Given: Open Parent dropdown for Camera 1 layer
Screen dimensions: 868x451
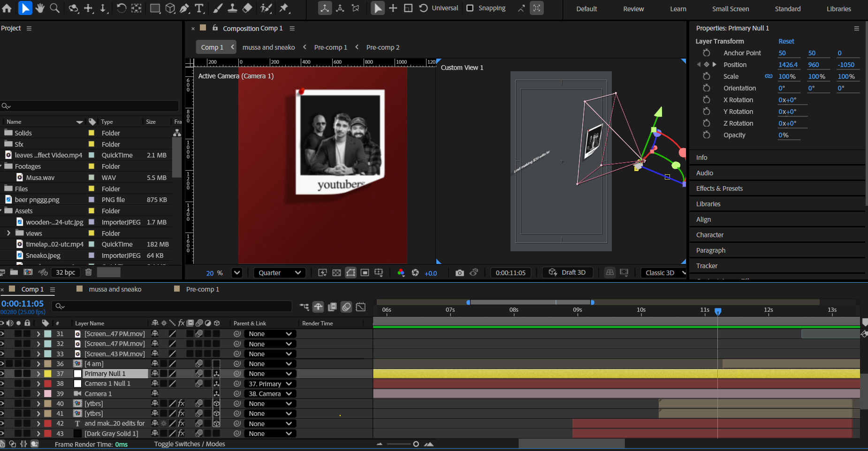Looking at the screenshot, I should pyautogui.click(x=270, y=394).
